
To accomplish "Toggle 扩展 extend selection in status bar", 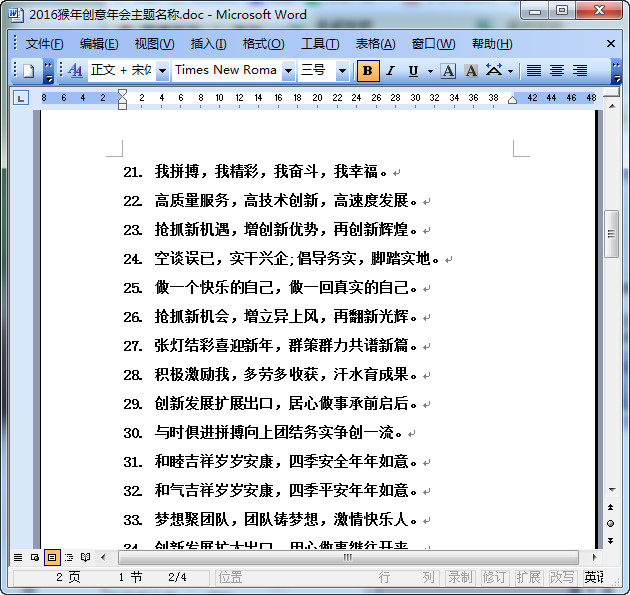I will pos(528,577).
